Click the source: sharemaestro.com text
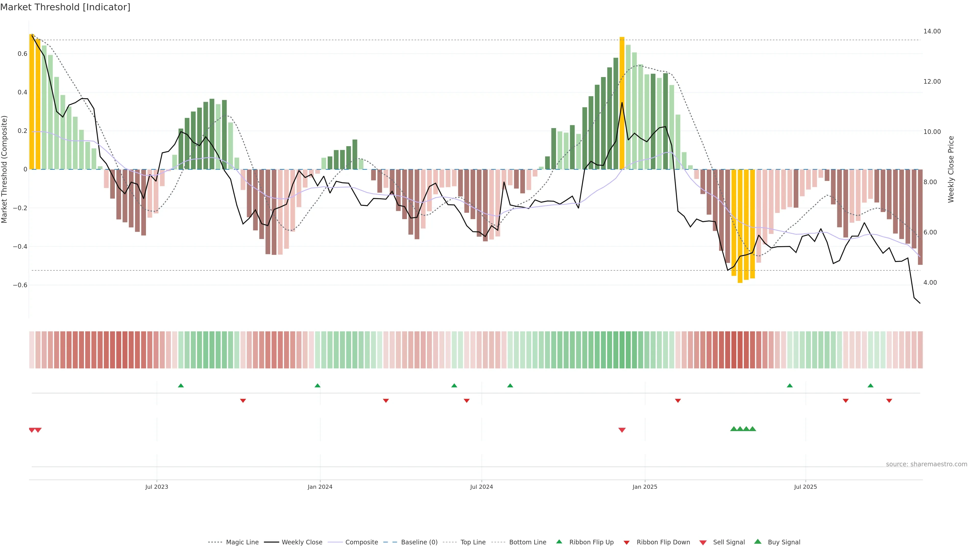The image size is (980, 551). coord(926,464)
